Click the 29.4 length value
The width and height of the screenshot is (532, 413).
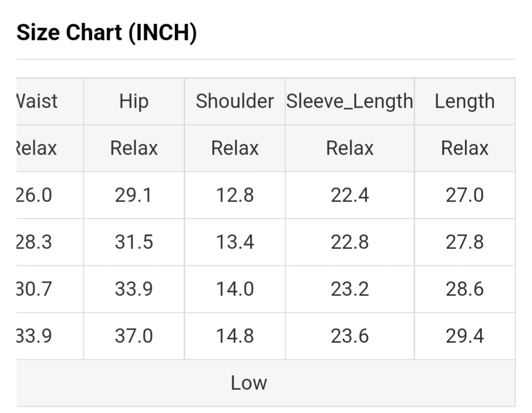point(464,336)
